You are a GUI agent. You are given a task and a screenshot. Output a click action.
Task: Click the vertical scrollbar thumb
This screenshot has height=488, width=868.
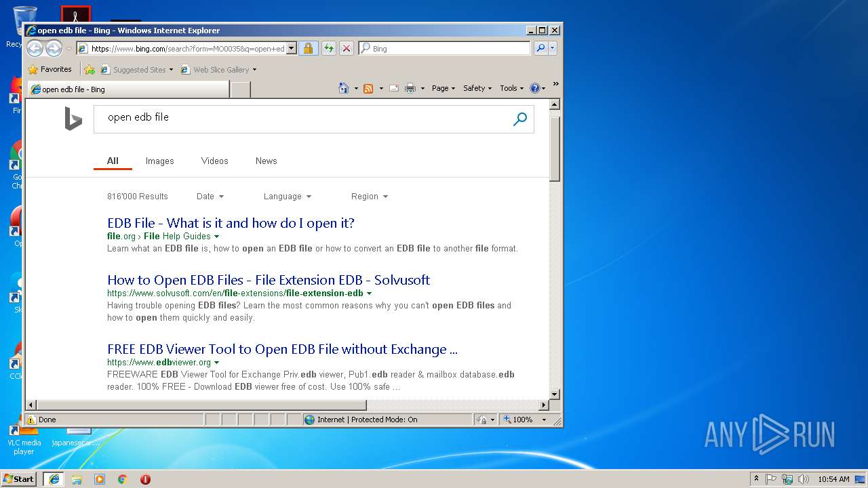pos(555,148)
